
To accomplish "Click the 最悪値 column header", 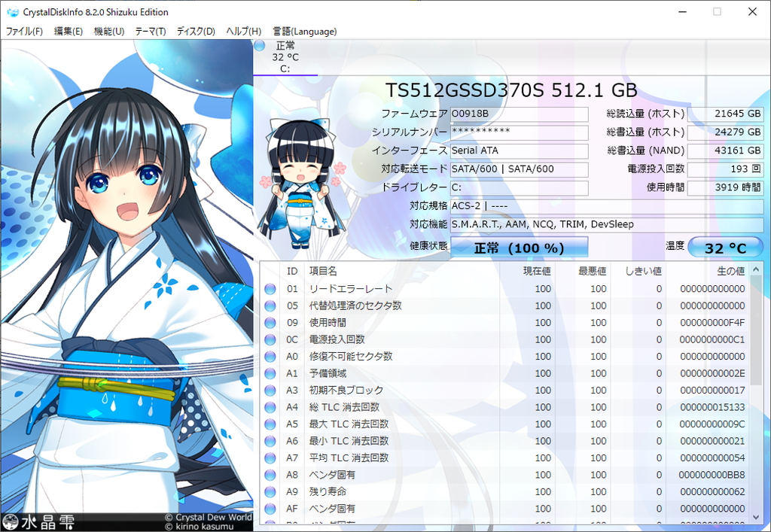I will click(583, 271).
